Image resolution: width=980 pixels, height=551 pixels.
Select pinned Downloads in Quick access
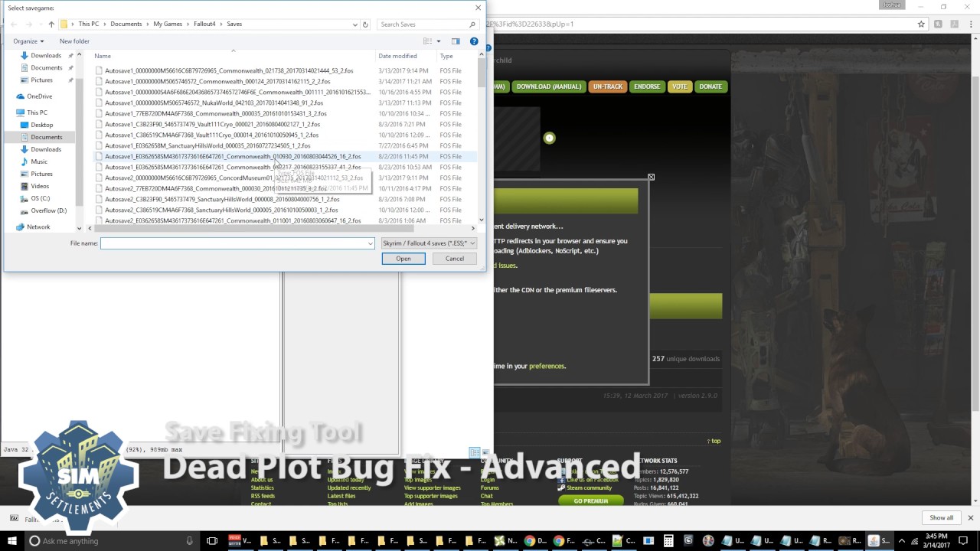point(46,55)
